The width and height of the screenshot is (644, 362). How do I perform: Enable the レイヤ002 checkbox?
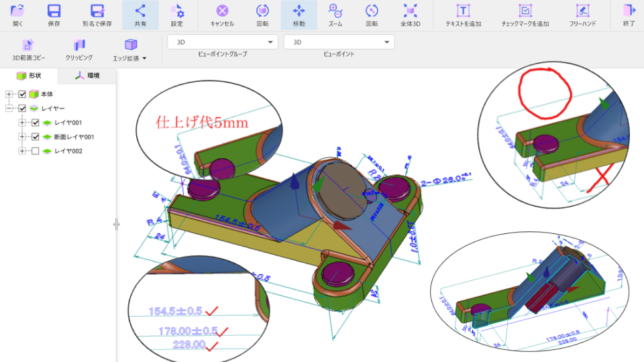36,152
